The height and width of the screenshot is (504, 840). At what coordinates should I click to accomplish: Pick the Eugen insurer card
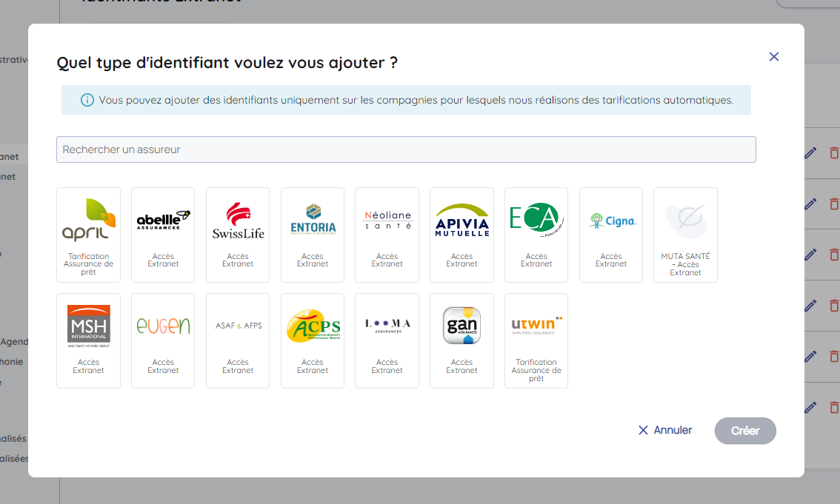click(x=163, y=340)
